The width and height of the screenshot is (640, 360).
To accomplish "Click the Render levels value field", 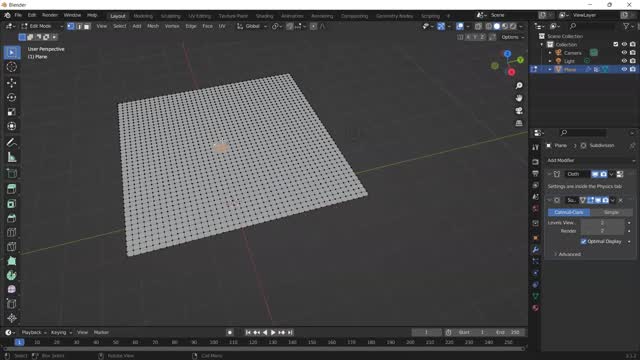I will [602, 231].
